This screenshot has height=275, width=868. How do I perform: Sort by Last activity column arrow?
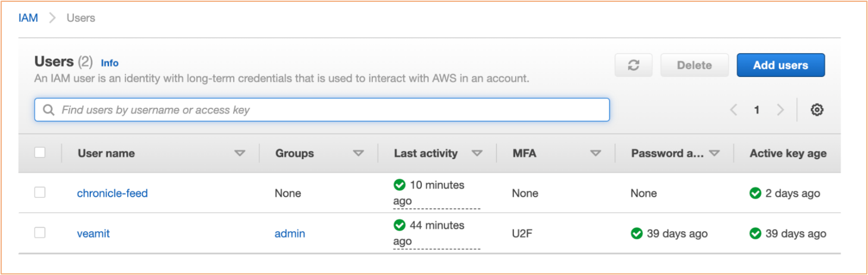[x=477, y=153]
